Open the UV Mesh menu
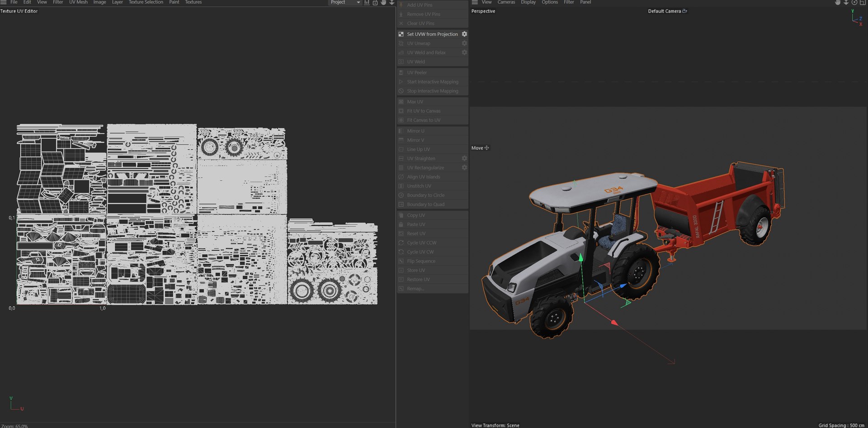The image size is (868, 428). pyautogui.click(x=78, y=2)
